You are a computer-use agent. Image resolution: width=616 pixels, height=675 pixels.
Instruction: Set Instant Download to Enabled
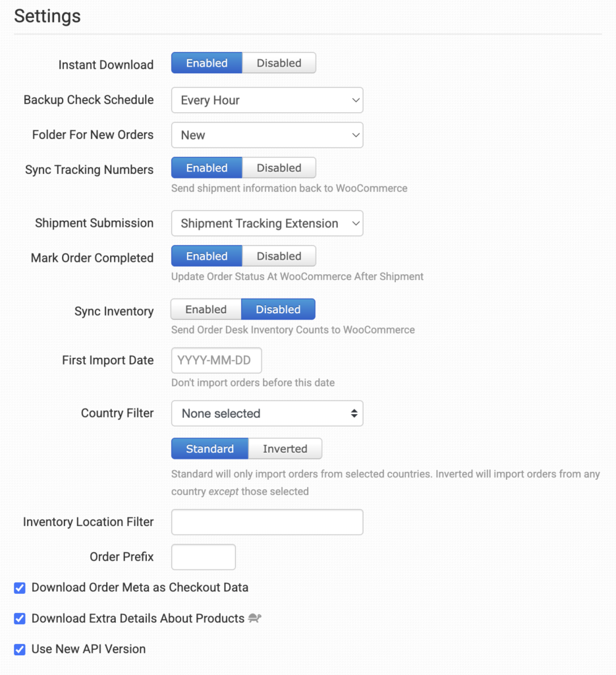pyautogui.click(x=207, y=63)
